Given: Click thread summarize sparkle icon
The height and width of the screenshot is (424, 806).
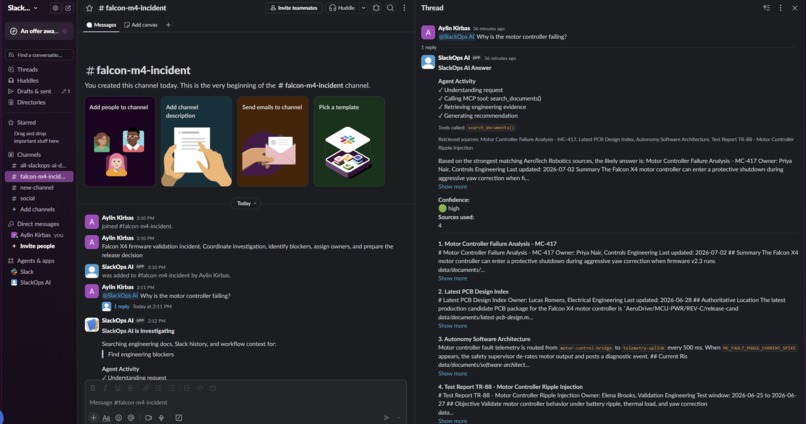Looking at the screenshot, I should pyautogui.click(x=766, y=8).
